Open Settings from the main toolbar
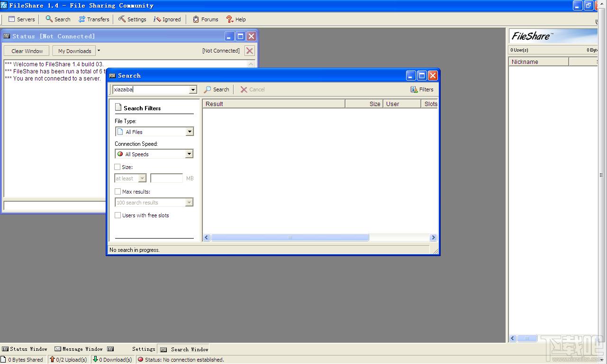 [x=132, y=19]
